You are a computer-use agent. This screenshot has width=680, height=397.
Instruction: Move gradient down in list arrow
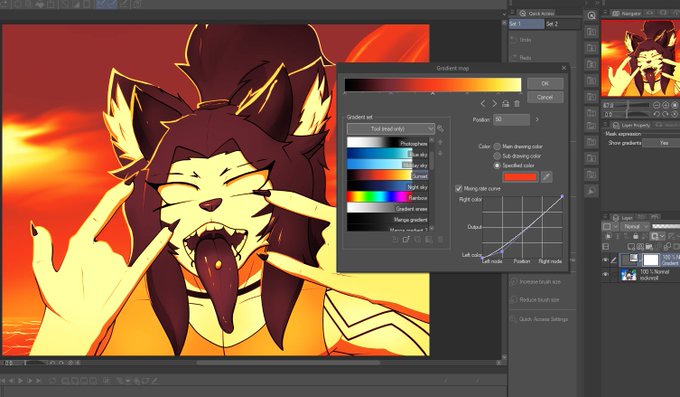coord(440,153)
